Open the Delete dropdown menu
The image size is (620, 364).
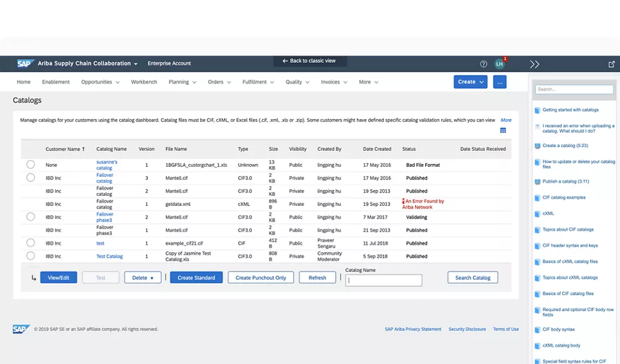coord(142,278)
